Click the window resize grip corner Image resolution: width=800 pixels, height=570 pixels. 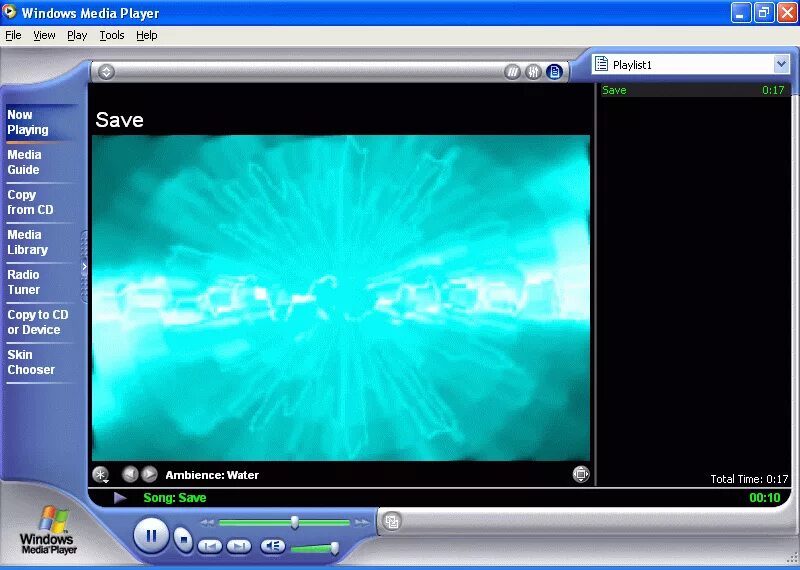(x=791, y=559)
